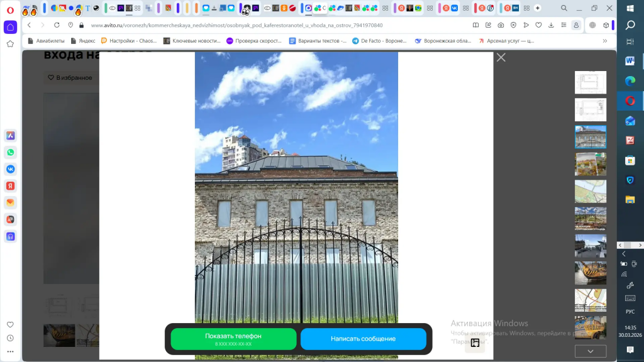The width and height of the screenshot is (644, 362).
Task: Go to Opera start page home icon
Action: pos(10,27)
